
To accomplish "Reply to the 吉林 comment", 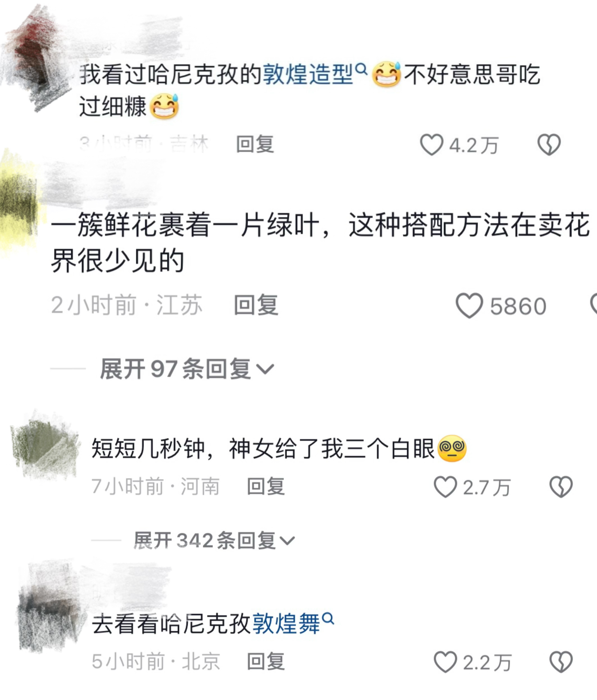I will (x=255, y=145).
